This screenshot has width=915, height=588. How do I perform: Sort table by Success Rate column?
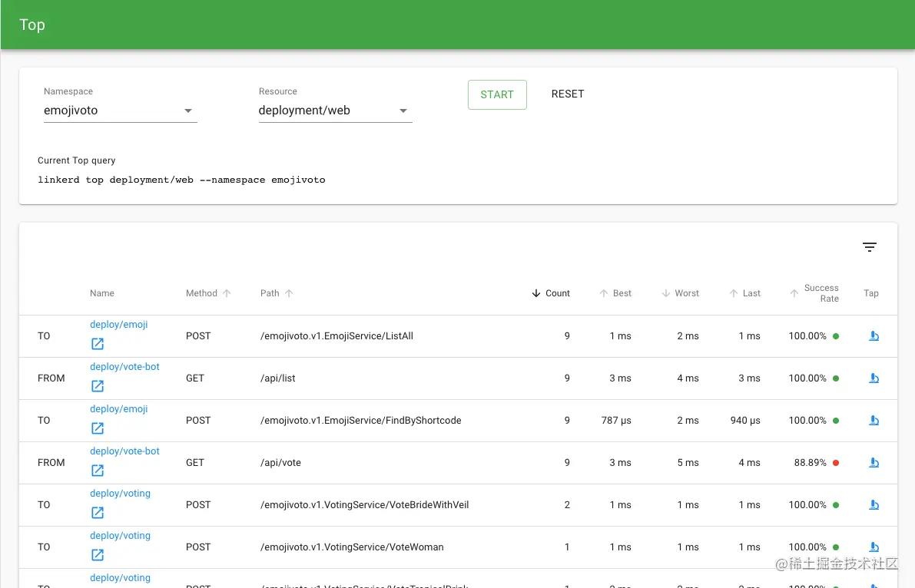click(x=814, y=293)
